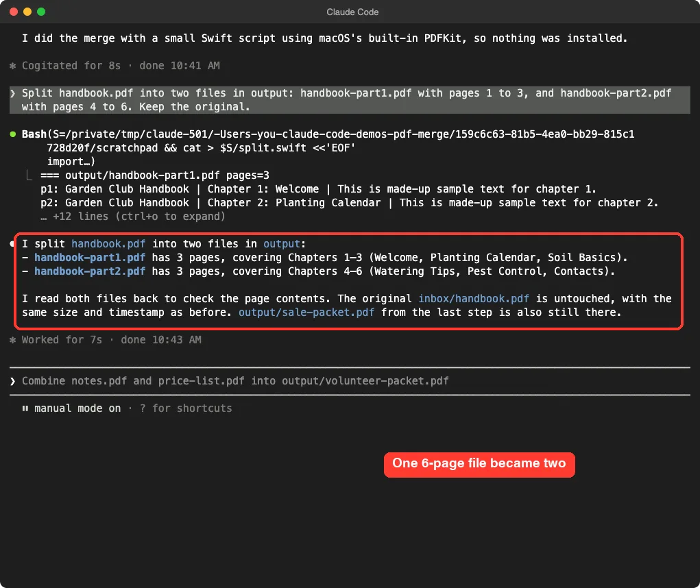
Task: Open the handbook-part1.pdf file link
Action: point(90,258)
